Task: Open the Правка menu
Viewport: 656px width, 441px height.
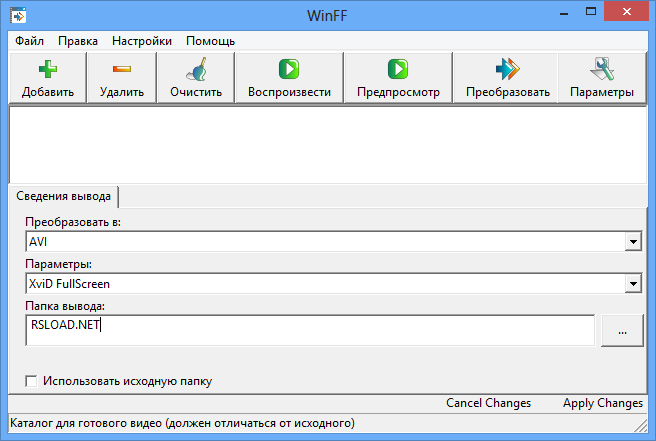Action: pyautogui.click(x=78, y=41)
